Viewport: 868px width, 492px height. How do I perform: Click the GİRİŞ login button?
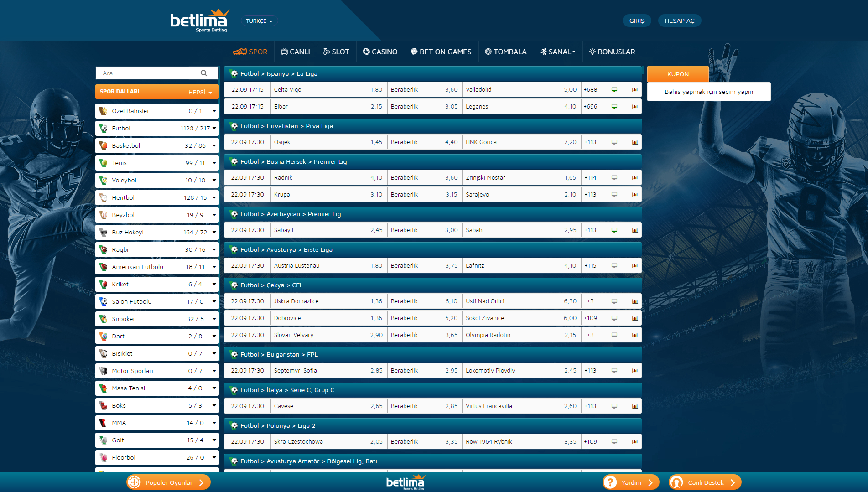pos(637,21)
